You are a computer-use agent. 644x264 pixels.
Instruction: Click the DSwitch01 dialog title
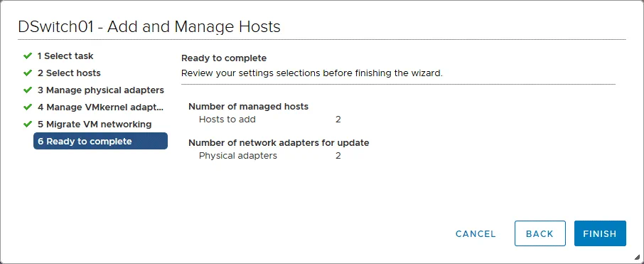pos(149,27)
